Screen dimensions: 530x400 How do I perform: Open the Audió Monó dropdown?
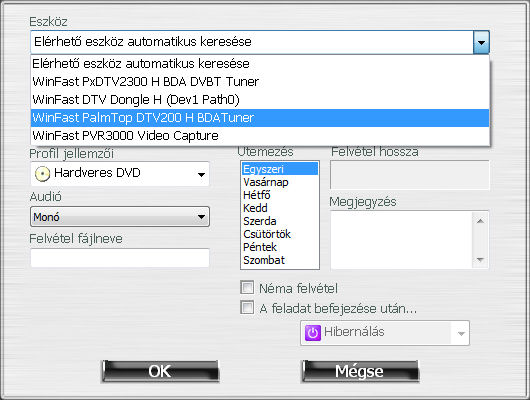coord(120,217)
